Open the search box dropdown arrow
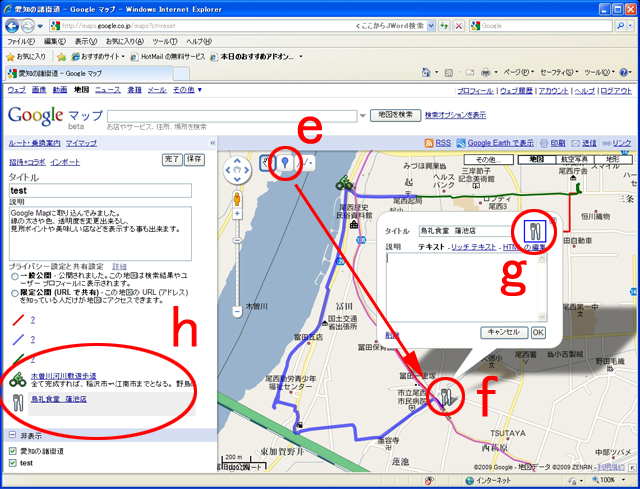Image resolution: width=640 pixels, height=489 pixels. [362, 116]
